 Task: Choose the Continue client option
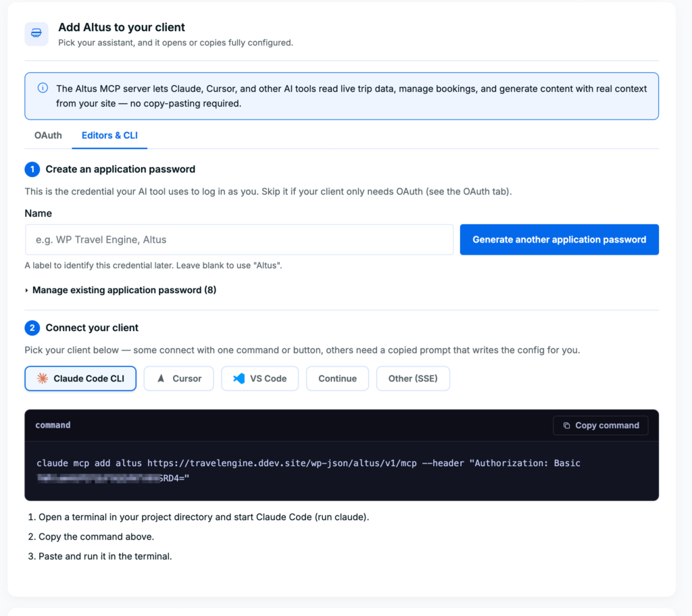(337, 378)
